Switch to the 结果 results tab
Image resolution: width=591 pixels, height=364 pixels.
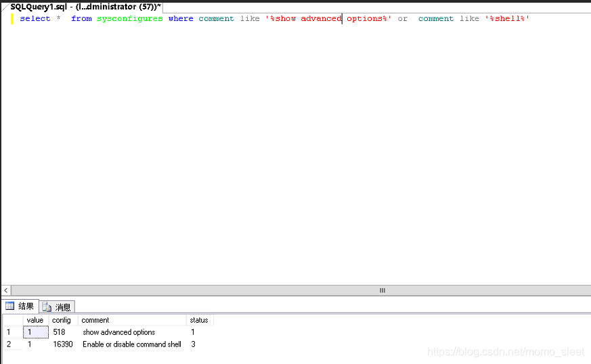[x=20, y=306]
